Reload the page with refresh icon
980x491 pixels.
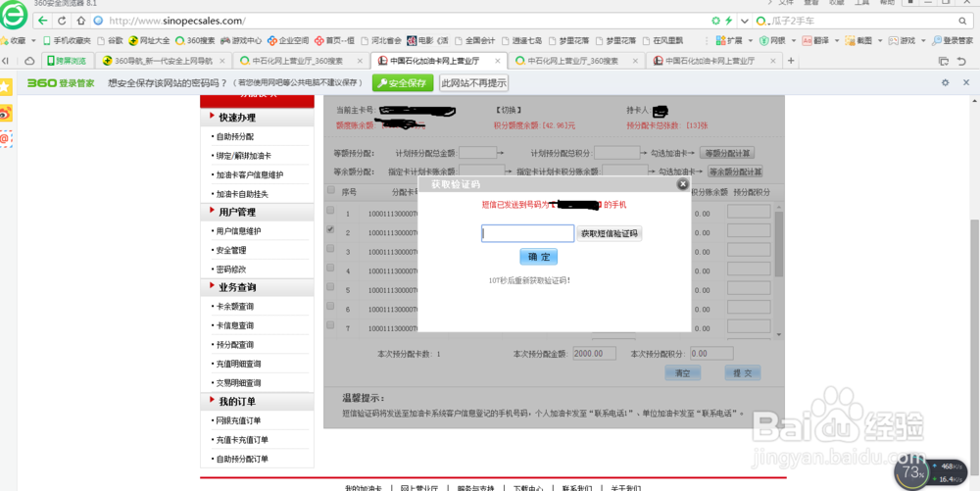coord(62,21)
